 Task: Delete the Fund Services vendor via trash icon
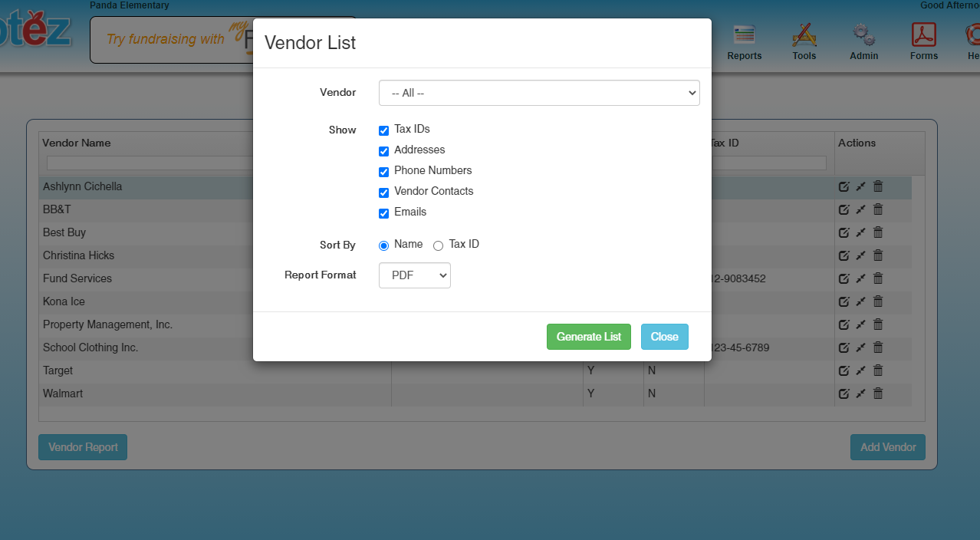[878, 278]
